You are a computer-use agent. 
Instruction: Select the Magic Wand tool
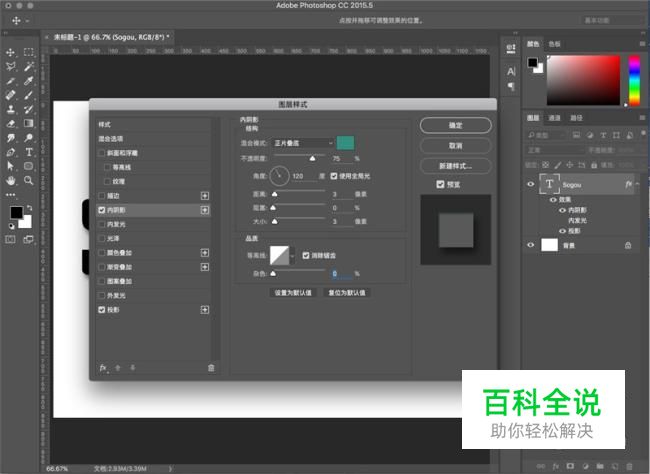click(29, 66)
